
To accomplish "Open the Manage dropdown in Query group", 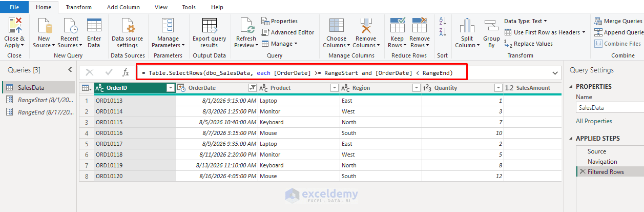I will pyautogui.click(x=280, y=44).
